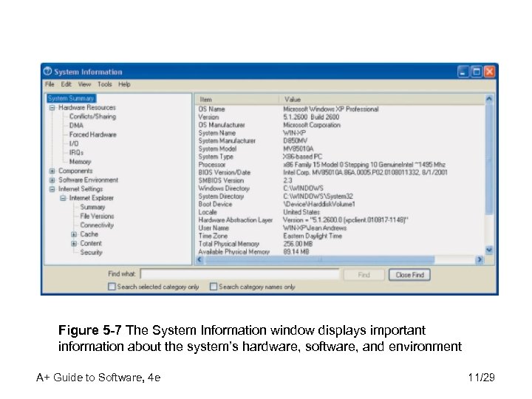Image resolution: width=532 pixels, height=399 pixels.
Task: Open the View menu
Action: tap(84, 84)
